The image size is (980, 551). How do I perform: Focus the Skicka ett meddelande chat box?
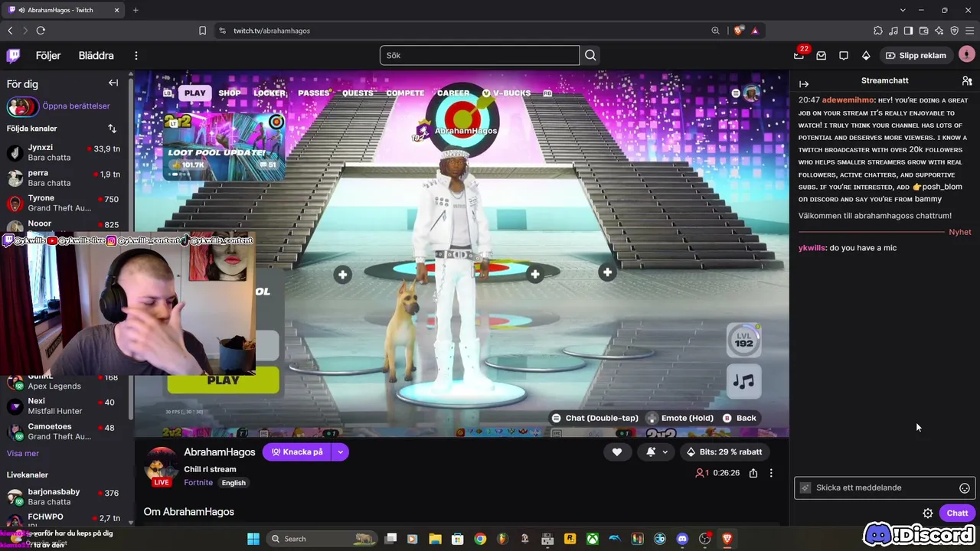click(884, 488)
